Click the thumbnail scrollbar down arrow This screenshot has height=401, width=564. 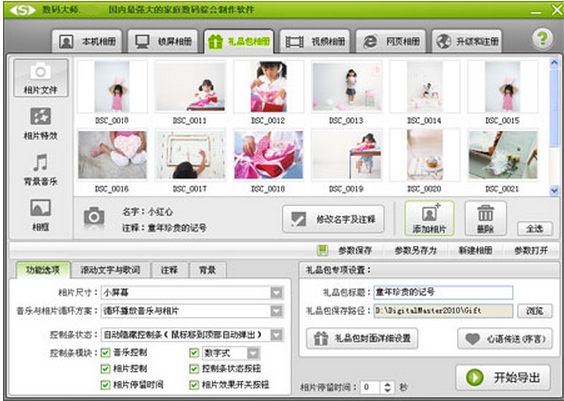pyautogui.click(x=554, y=190)
